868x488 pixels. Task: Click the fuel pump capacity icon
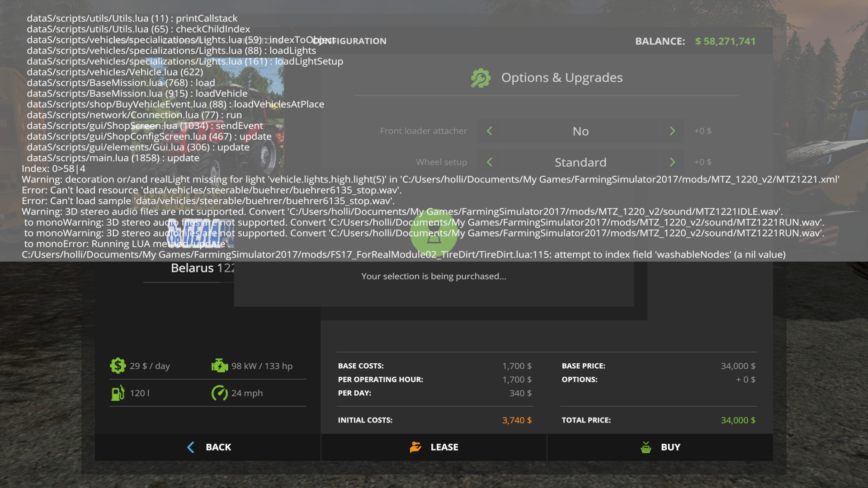pyautogui.click(x=118, y=393)
